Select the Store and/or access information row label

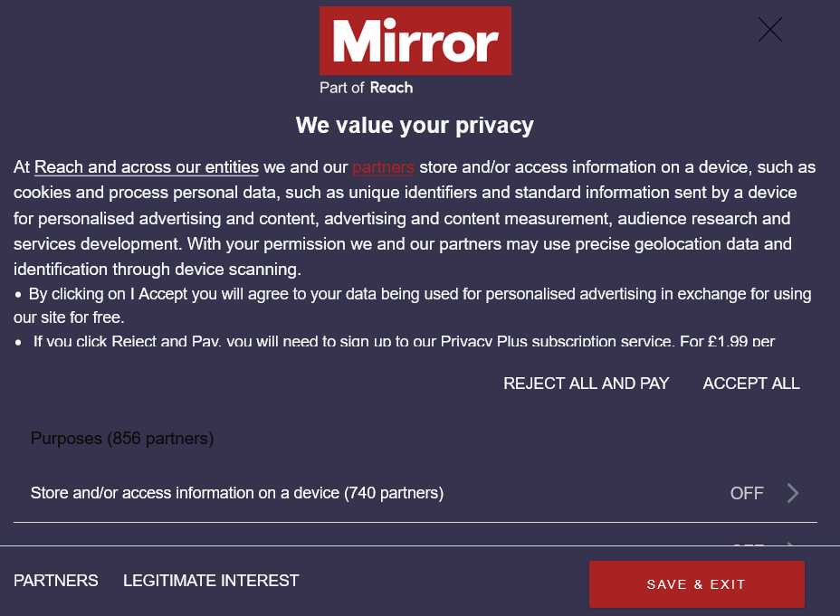(237, 493)
